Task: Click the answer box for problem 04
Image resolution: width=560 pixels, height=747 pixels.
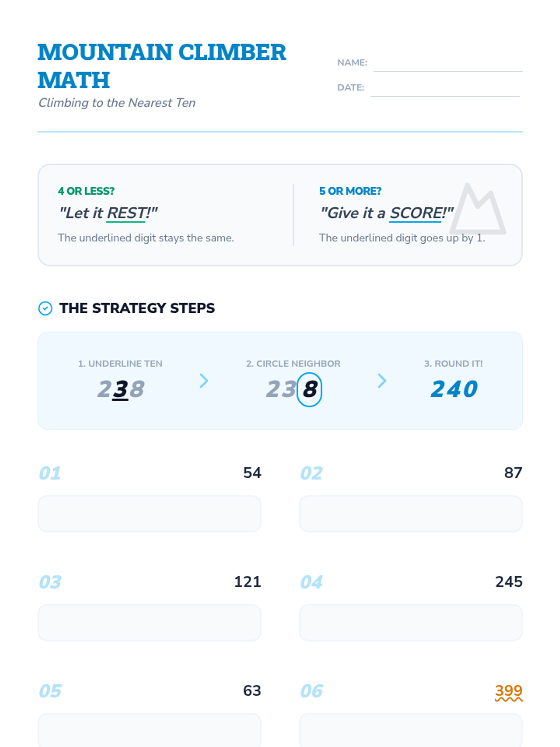Action: (411, 622)
